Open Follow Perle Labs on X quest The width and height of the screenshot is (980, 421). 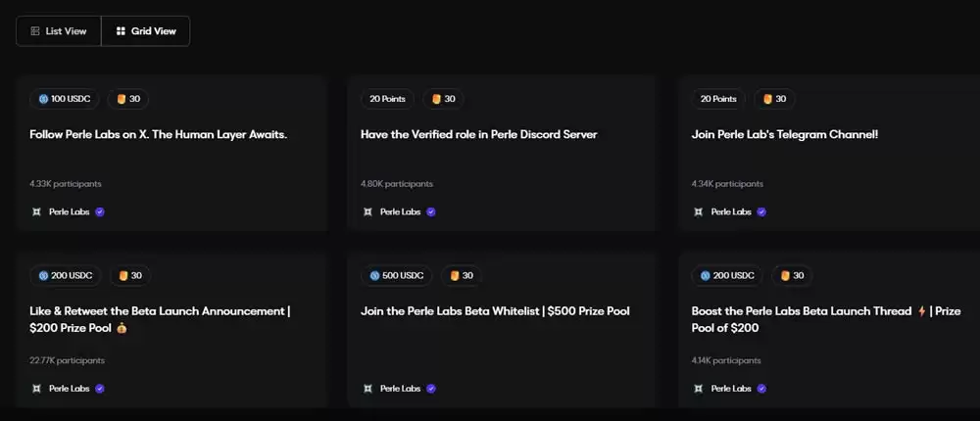click(159, 134)
